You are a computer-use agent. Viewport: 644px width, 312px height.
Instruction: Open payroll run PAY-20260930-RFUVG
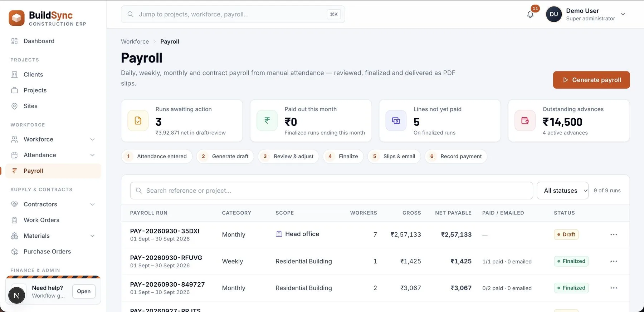coord(166,258)
